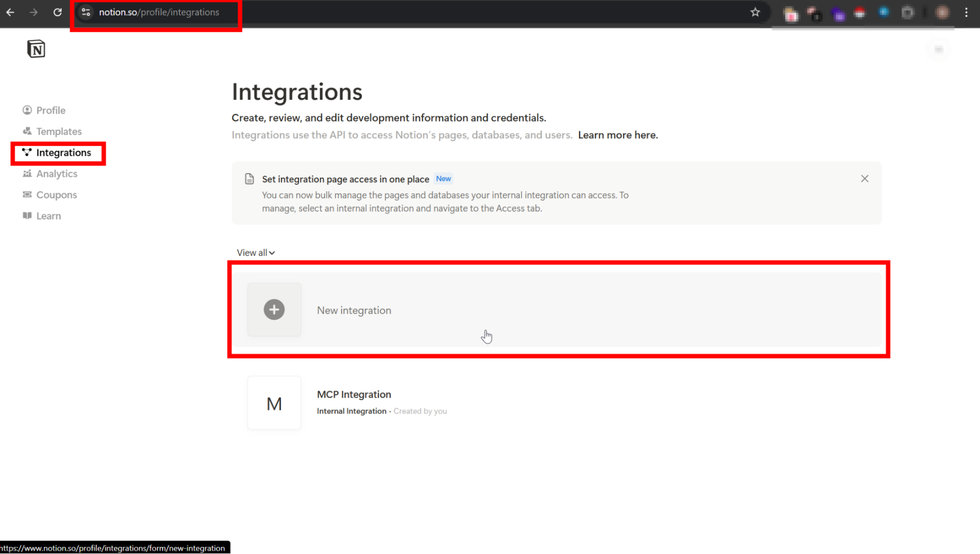Screen dimensions: 980x554
Task: Bookmark this page with the star icon
Action: (x=755, y=12)
